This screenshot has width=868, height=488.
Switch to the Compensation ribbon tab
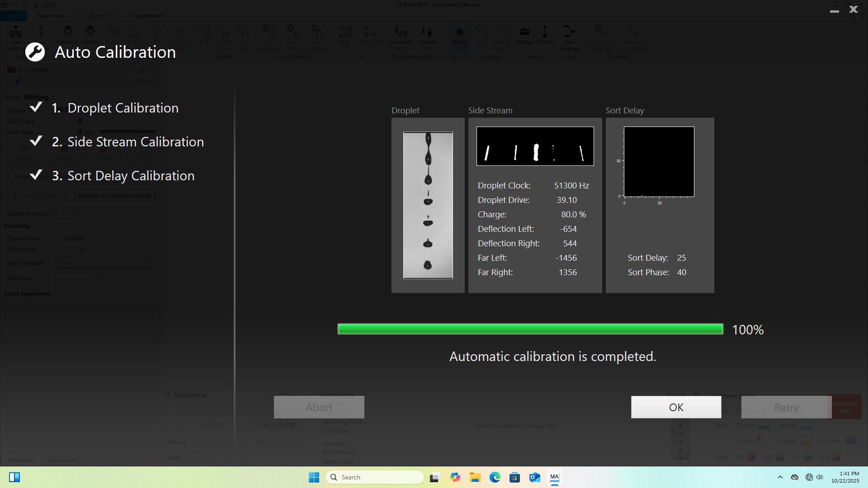[x=146, y=16]
